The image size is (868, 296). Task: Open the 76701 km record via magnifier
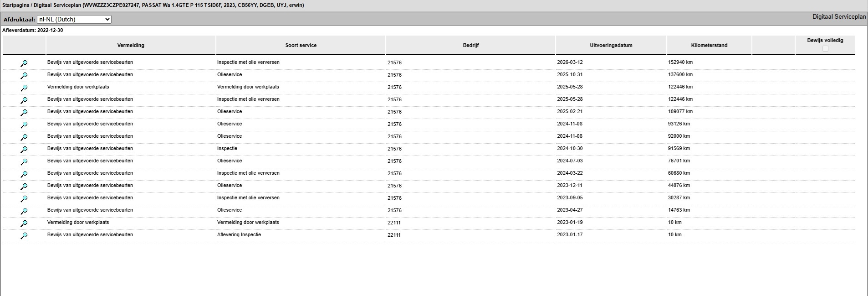click(24, 162)
